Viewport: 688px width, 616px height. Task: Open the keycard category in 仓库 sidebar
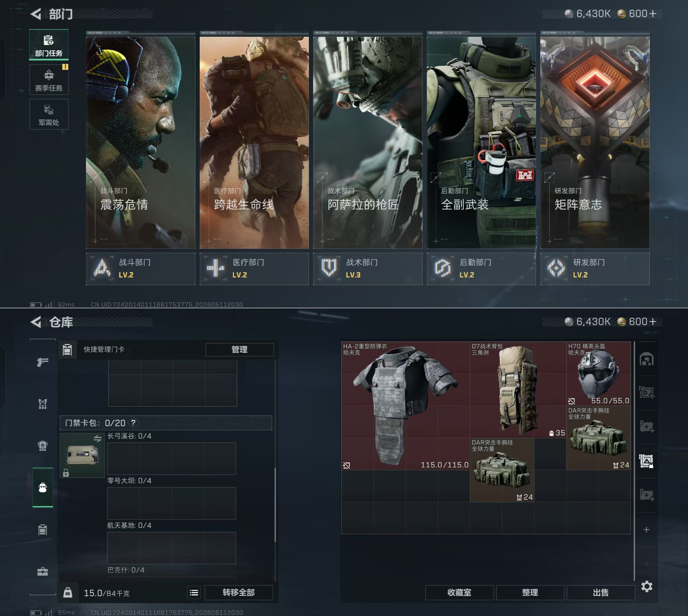click(43, 530)
